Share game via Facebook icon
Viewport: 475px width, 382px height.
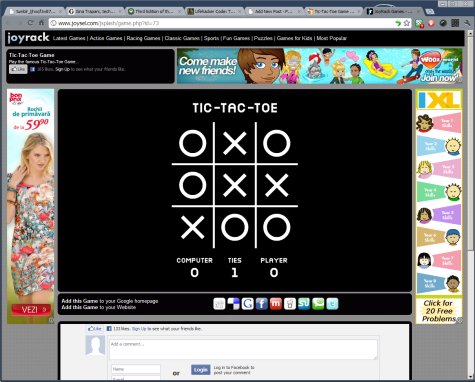point(262,304)
